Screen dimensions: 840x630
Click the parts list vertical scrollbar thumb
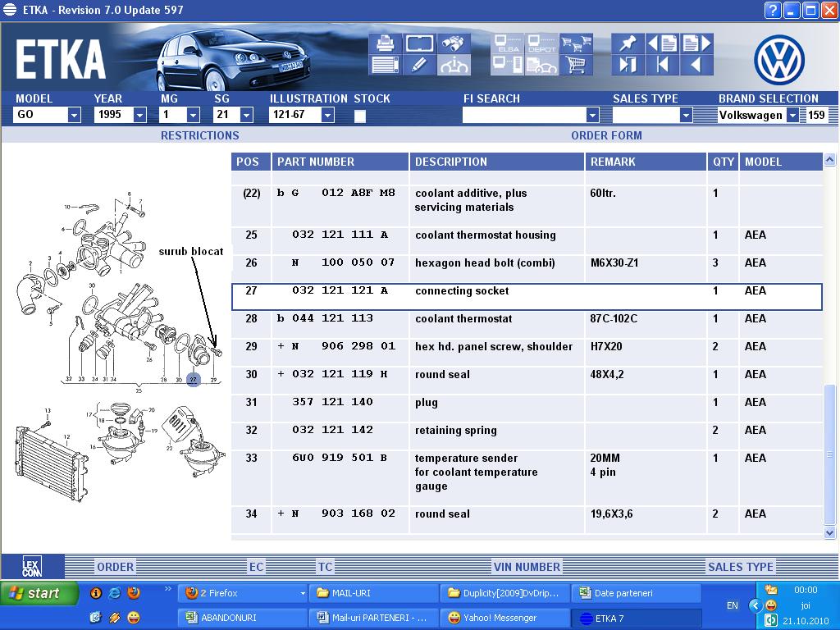(829, 454)
